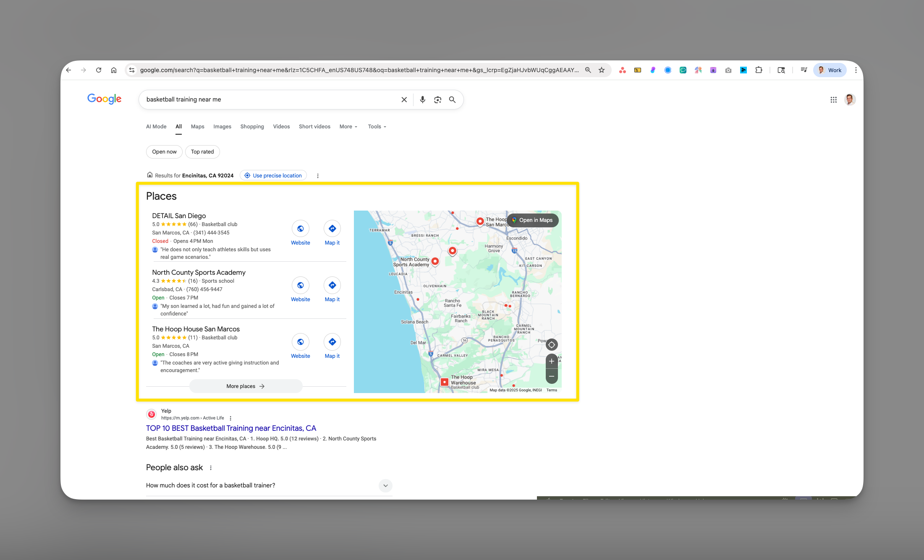Viewport: 924px width, 560px height.
Task: Open the More search categories dropdown
Action: pos(348,126)
